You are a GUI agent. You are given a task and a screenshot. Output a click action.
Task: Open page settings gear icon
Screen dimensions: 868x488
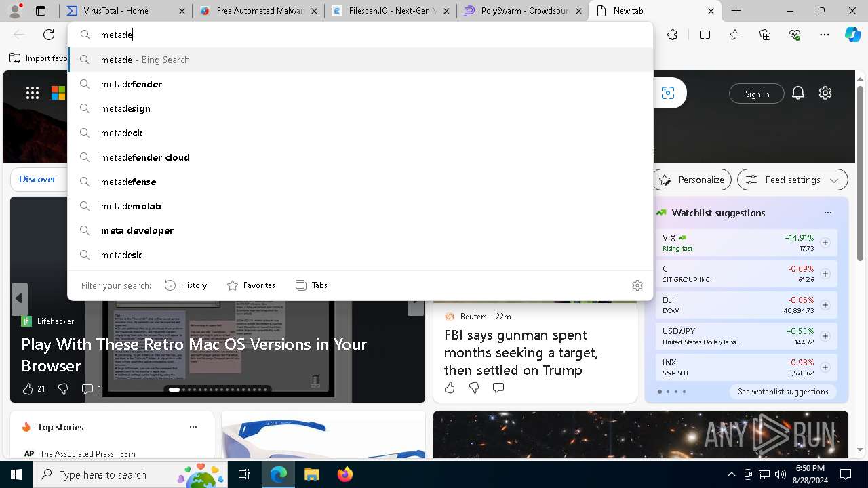[x=825, y=93]
